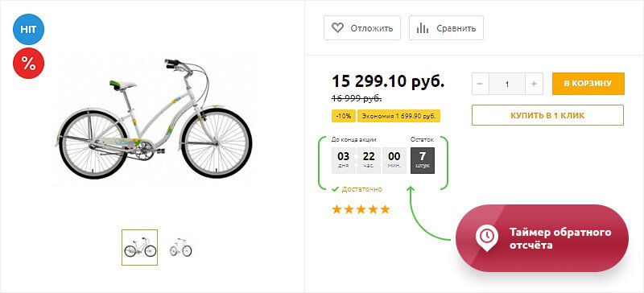Viewport: 644px width, 293px height.
Task: Decrease quantity with the minus button
Action: (481, 84)
